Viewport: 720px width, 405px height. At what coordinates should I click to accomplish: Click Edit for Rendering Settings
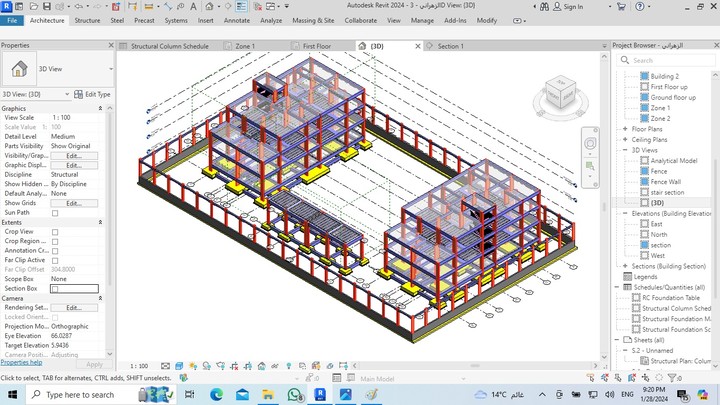74,308
